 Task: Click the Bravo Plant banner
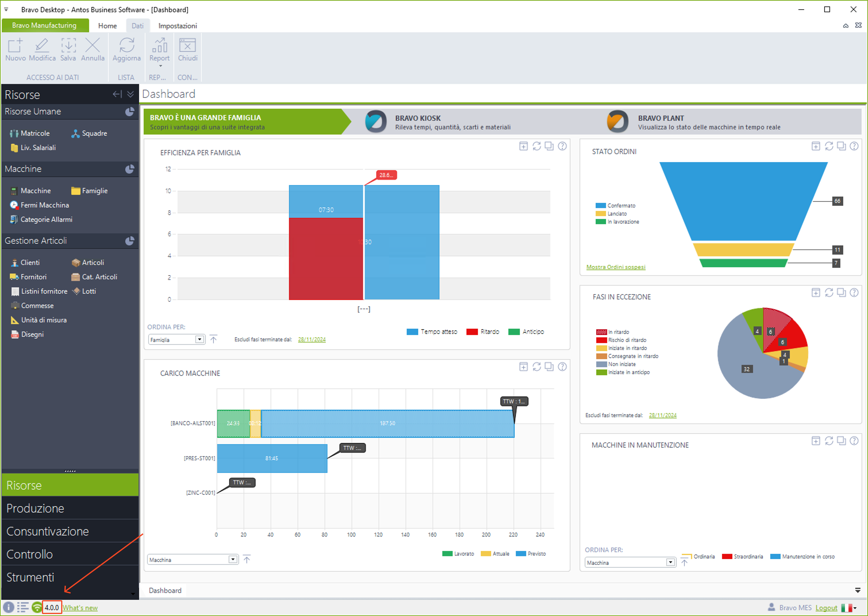pyautogui.click(x=694, y=122)
